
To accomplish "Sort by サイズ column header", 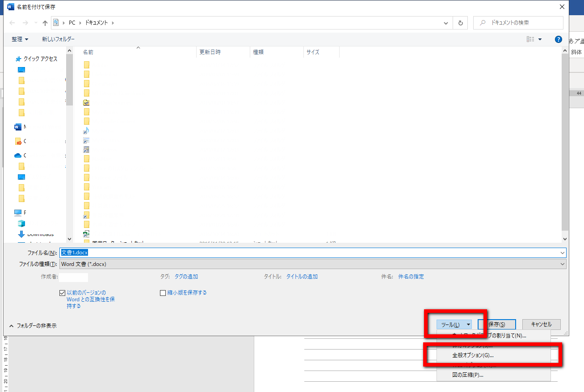I will 321,52.
